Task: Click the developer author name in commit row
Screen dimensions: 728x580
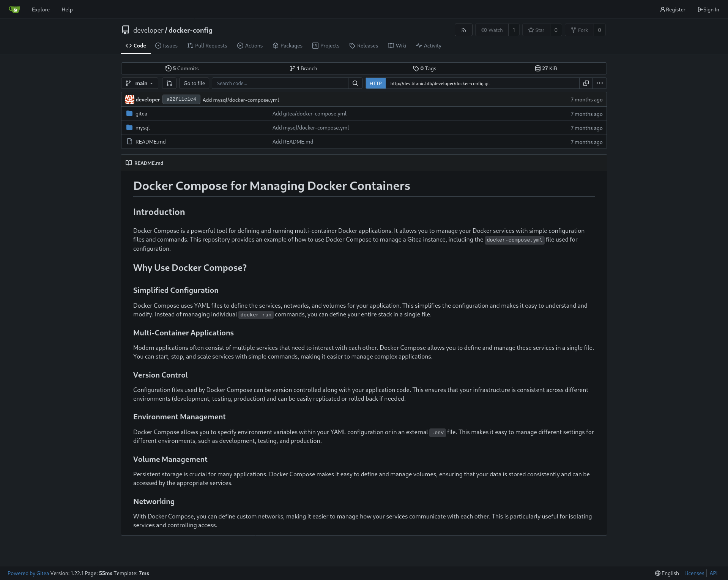Action: (148, 100)
